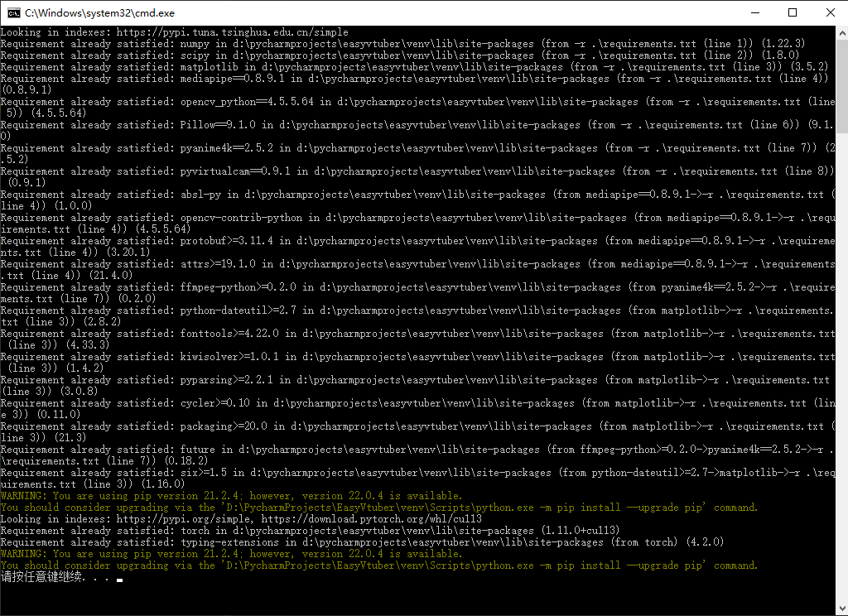Minimize the cmd.exe window
The height and width of the screenshot is (616, 848).
pyautogui.click(x=755, y=12)
